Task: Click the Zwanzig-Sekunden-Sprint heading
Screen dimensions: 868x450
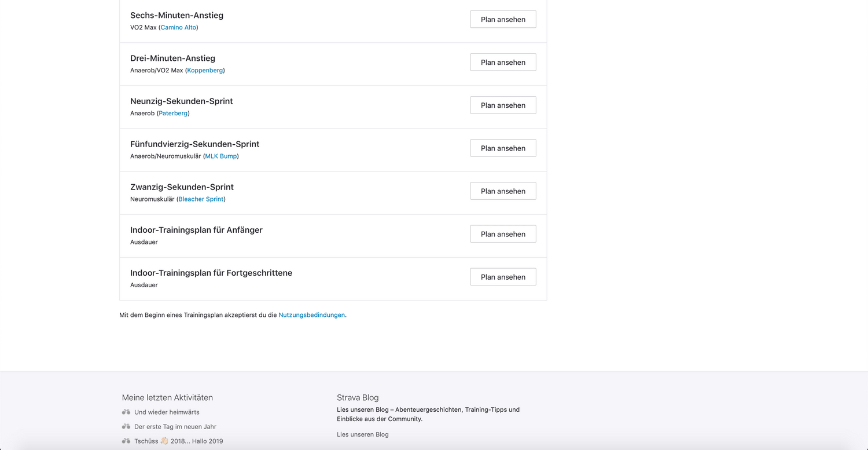Action: [x=182, y=187]
